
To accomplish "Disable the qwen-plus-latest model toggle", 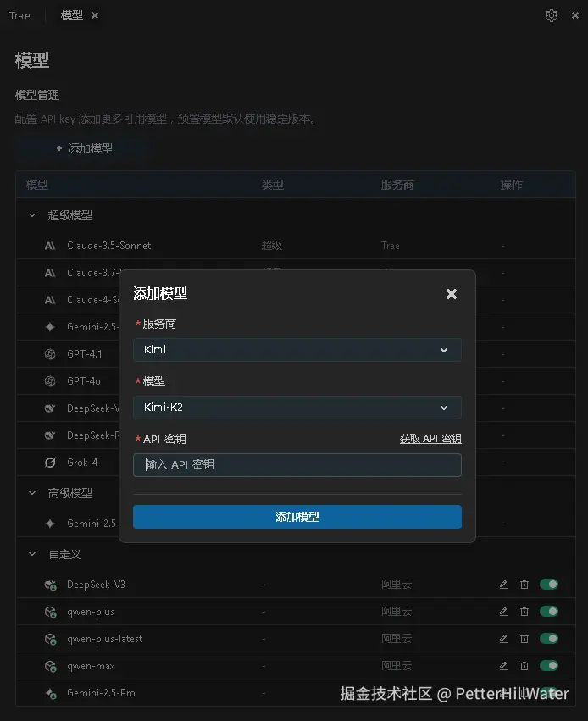I will (x=549, y=639).
